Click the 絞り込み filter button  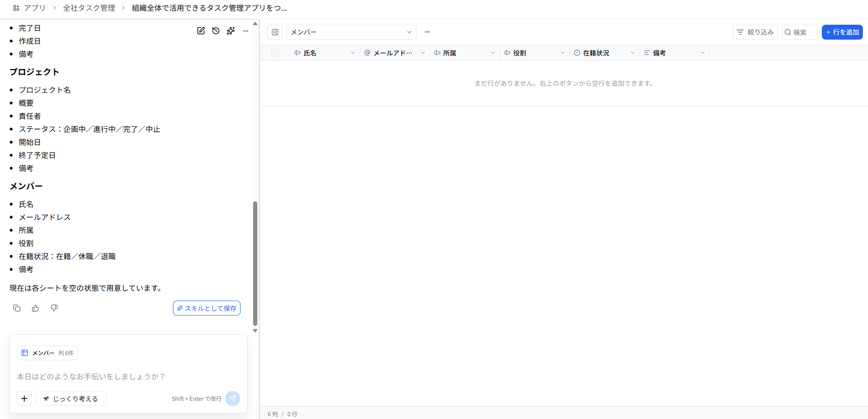755,32
